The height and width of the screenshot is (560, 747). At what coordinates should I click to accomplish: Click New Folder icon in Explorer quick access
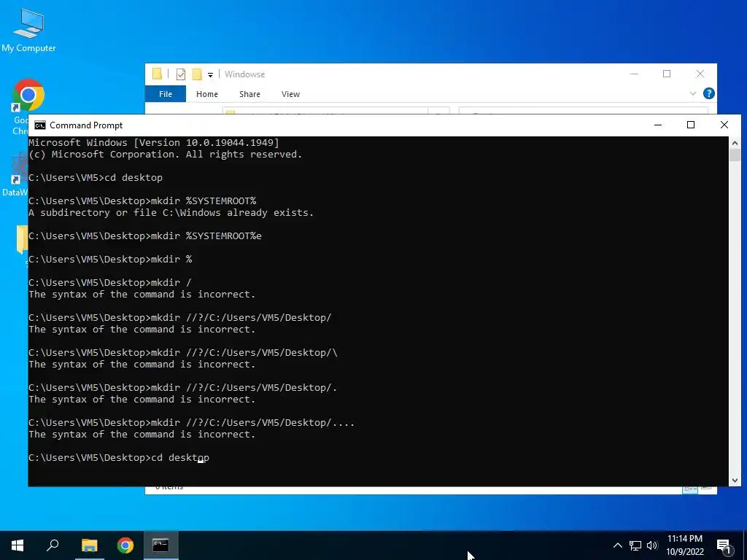(x=197, y=74)
